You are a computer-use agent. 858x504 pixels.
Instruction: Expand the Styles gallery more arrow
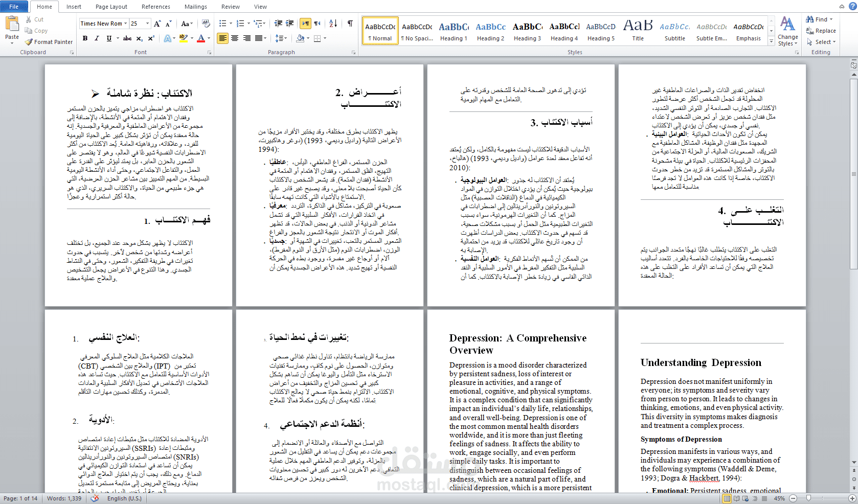[771, 41]
